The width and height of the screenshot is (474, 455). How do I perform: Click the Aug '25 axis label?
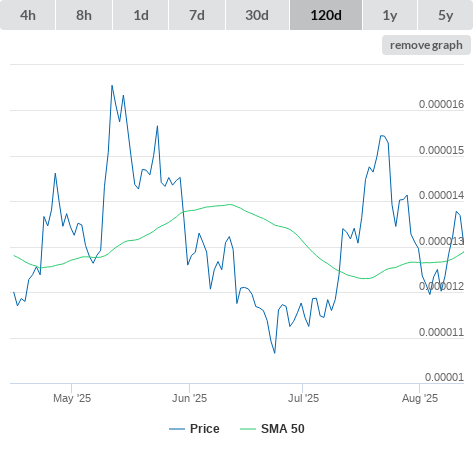pos(420,398)
